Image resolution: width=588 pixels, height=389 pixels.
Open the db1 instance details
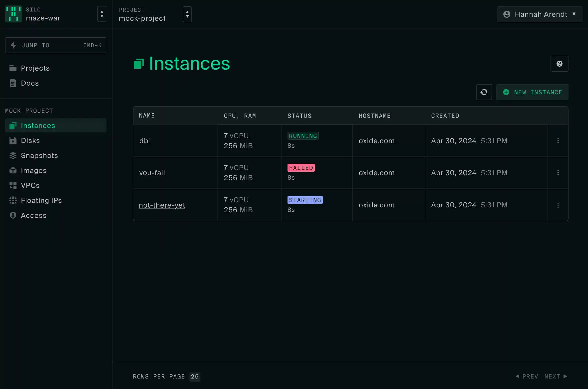coord(145,140)
